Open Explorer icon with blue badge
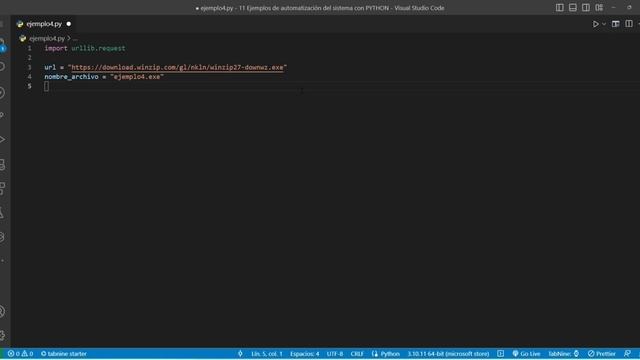Screen dimensions: 640x360 (2, 44)
